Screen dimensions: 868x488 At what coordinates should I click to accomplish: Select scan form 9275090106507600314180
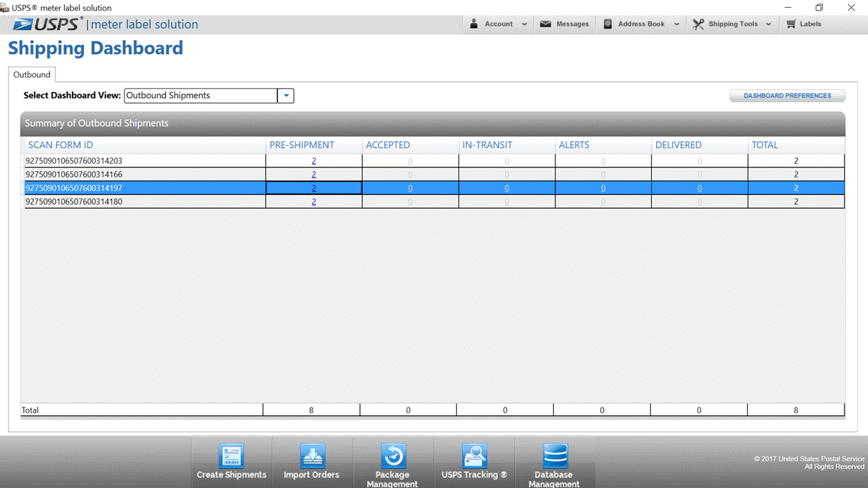coord(74,202)
